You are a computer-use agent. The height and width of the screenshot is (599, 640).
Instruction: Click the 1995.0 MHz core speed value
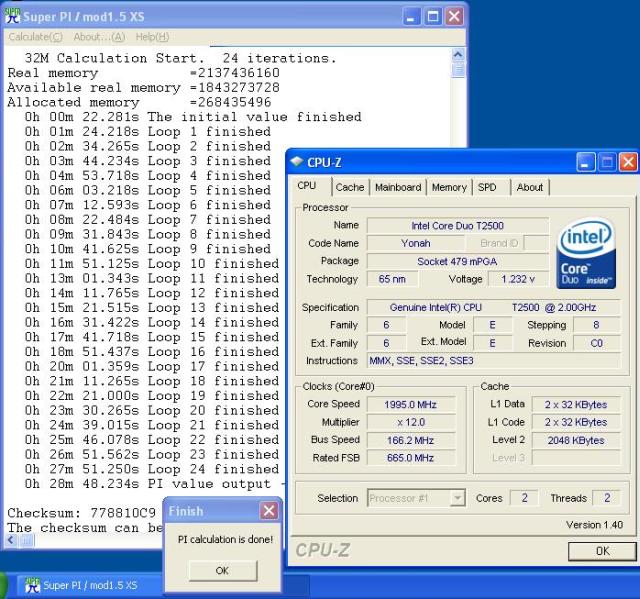(411, 404)
